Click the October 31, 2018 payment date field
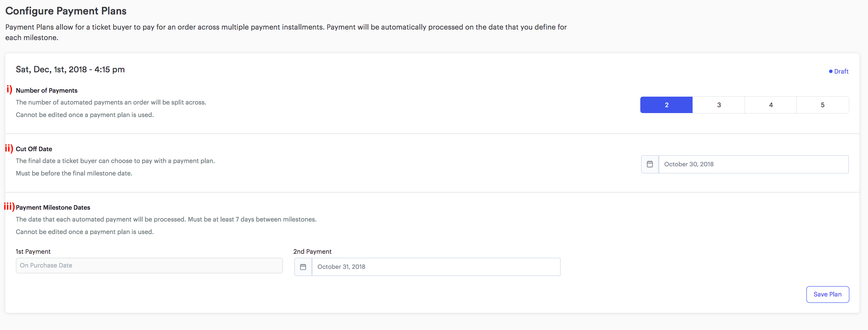 (x=436, y=267)
